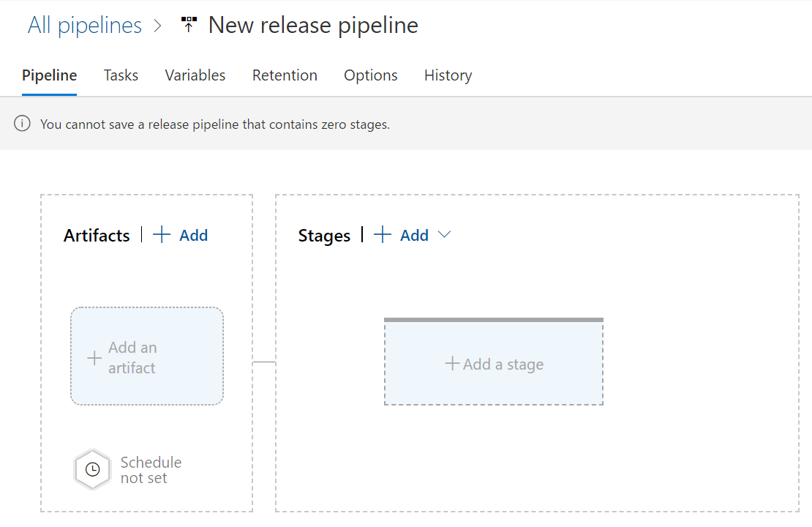Click the Add text beside Artifacts
The width and height of the screenshot is (812, 527).
[x=194, y=235]
